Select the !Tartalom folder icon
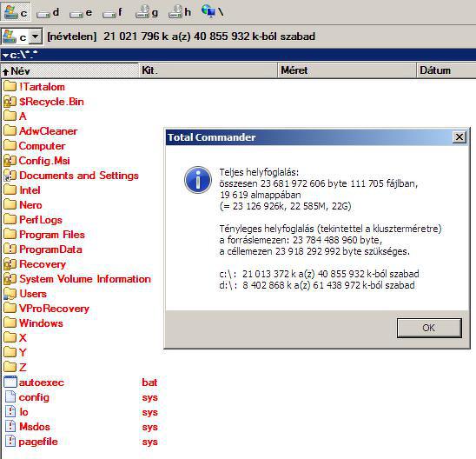 [10, 87]
